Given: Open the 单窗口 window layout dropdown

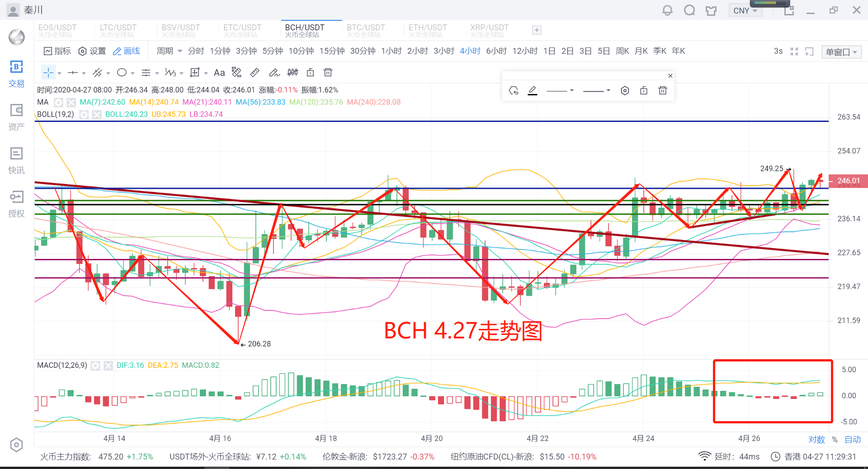Looking at the screenshot, I should coord(841,52).
